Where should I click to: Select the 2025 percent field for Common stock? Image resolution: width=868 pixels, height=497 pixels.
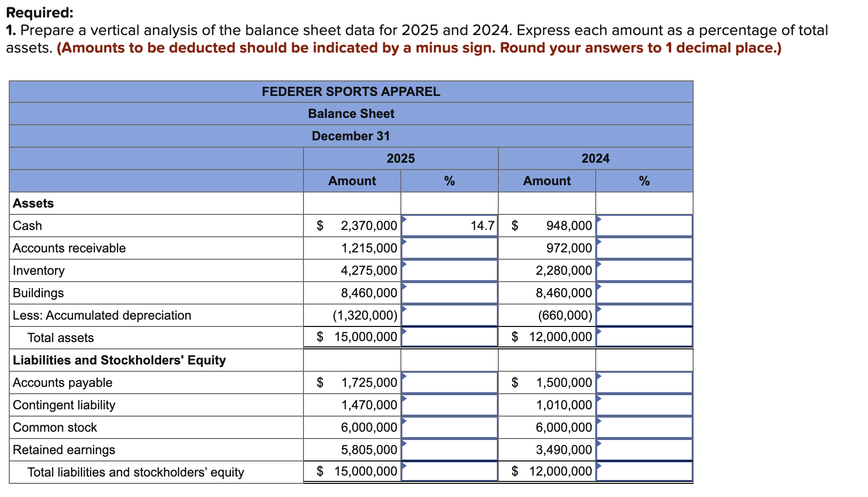coord(450,427)
